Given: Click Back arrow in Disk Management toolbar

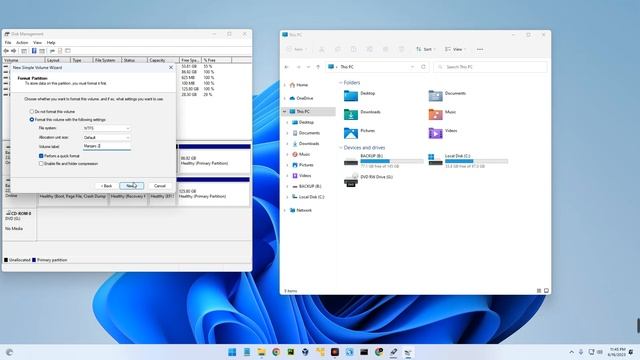Looking at the screenshot, I should click(6, 51).
